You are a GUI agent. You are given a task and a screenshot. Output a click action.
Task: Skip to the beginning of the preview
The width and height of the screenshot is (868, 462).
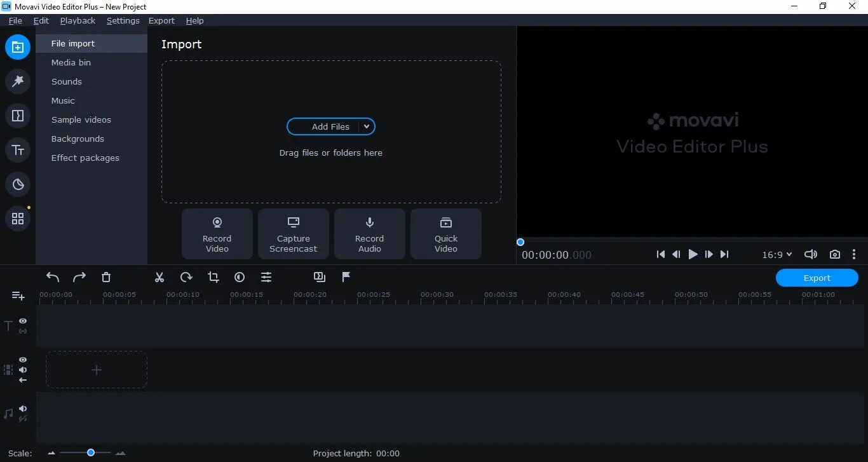pos(661,254)
